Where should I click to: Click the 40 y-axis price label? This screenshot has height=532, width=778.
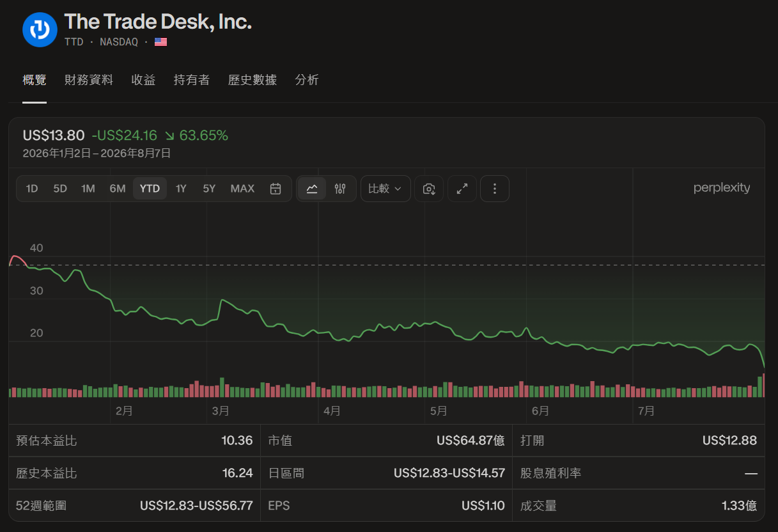(36, 248)
